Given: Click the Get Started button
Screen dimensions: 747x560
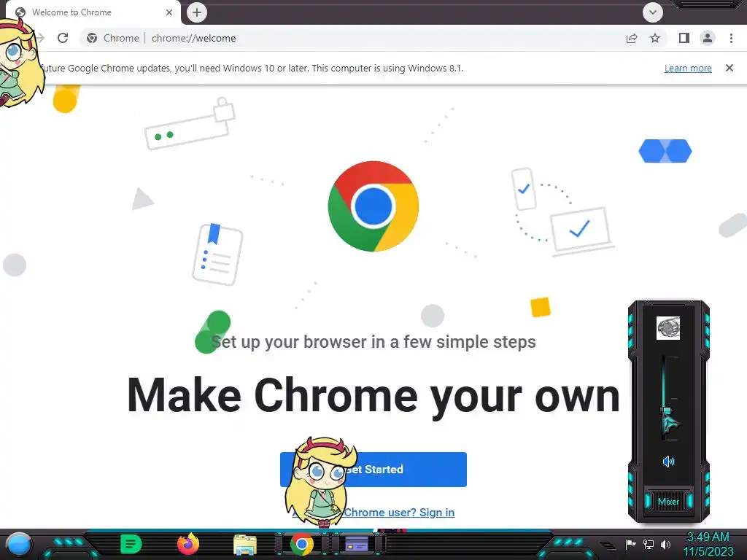Looking at the screenshot, I should coord(373,470).
